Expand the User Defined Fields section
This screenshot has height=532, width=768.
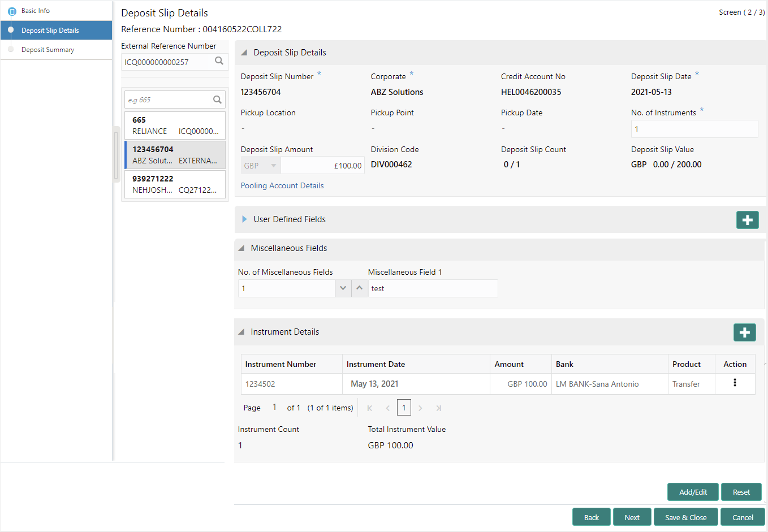click(x=244, y=219)
